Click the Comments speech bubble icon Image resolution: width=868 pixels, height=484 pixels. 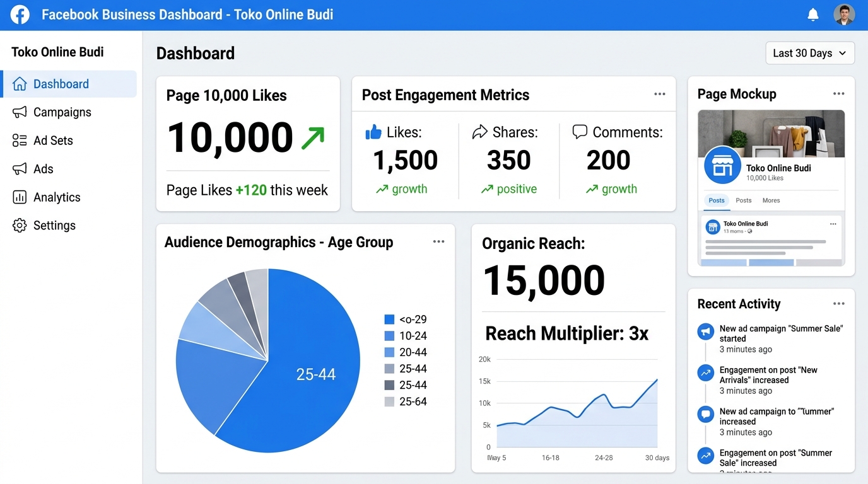pos(580,132)
